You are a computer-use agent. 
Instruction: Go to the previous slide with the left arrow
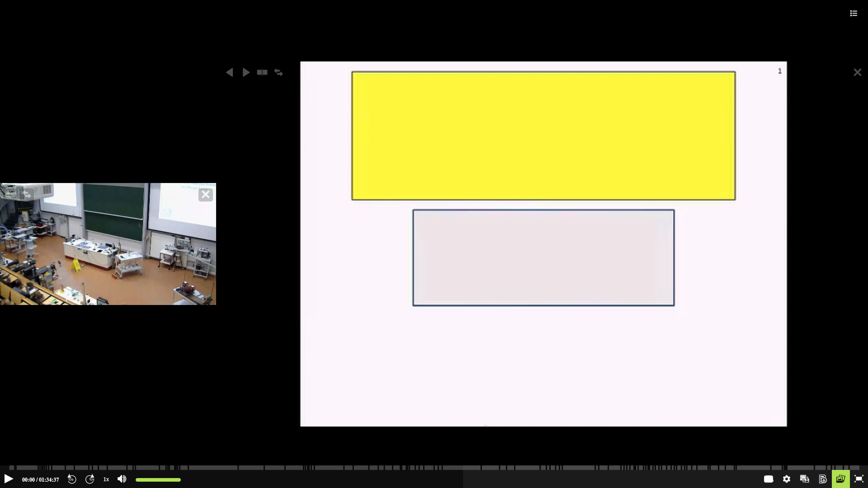230,72
